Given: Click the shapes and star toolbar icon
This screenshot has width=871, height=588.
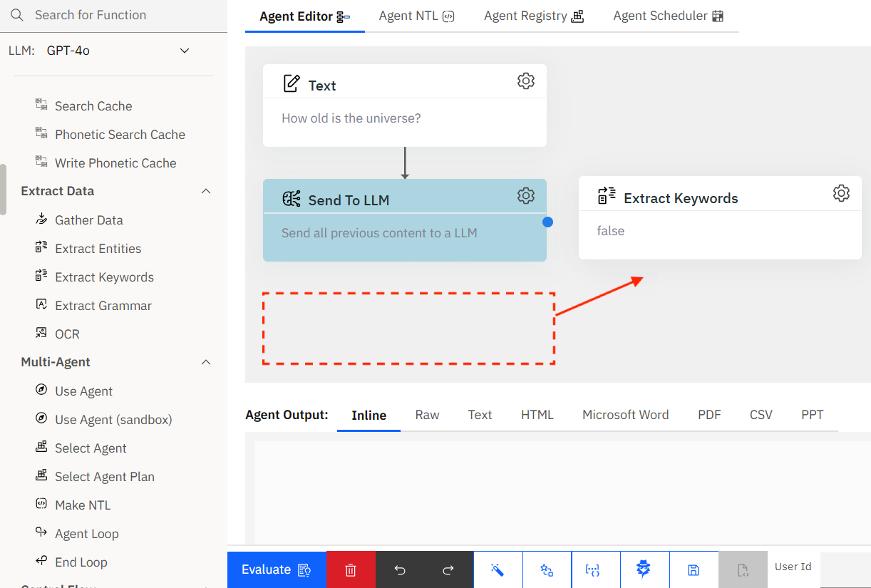Looking at the screenshot, I should point(547,569).
